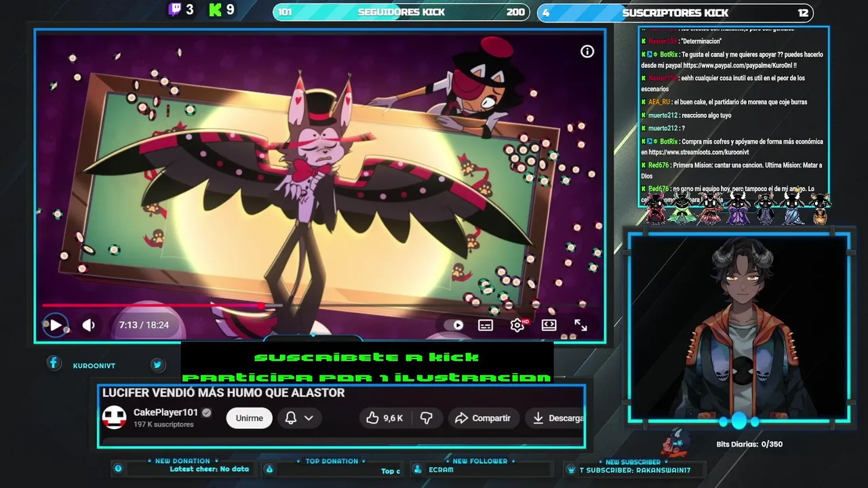The image size is (868, 488).
Task: Switch the player to theater mode
Action: 549,325
